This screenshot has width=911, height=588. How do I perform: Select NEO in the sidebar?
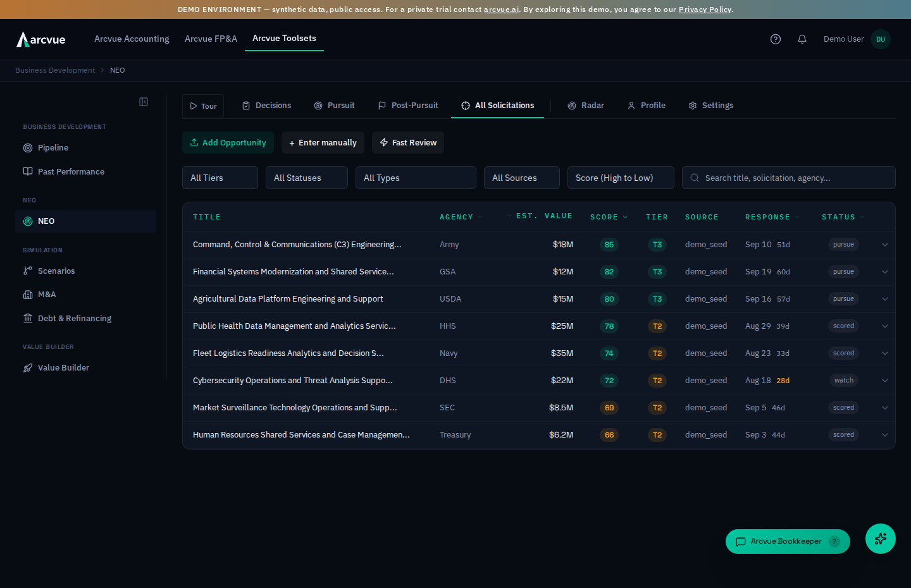[x=85, y=221]
